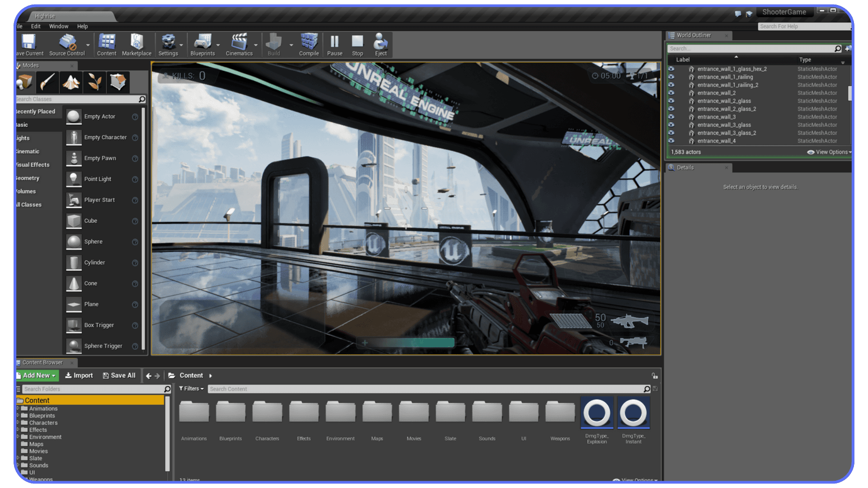Hide the entrance_wall_2_glass actor

(x=671, y=101)
